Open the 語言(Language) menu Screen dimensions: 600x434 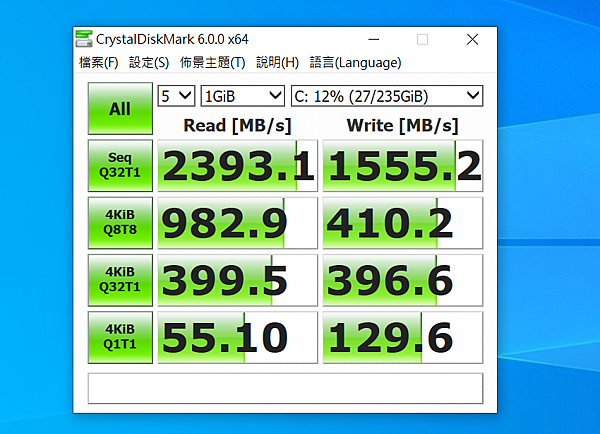pos(355,62)
